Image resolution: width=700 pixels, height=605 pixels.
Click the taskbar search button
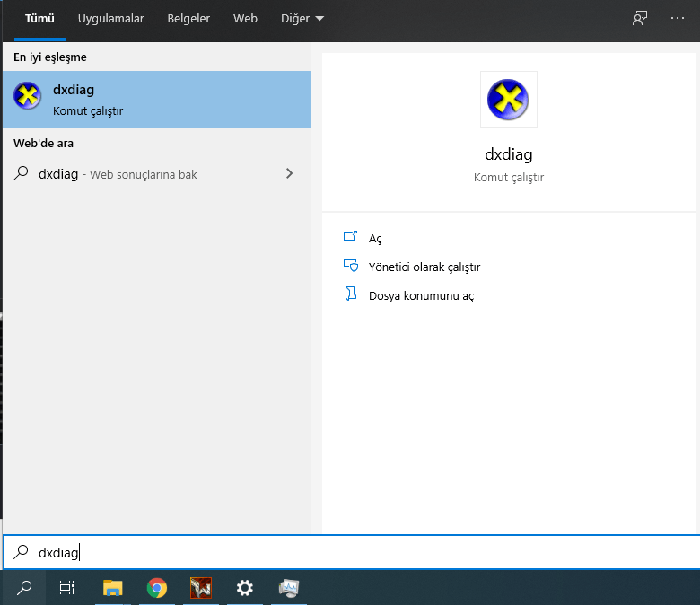click(24, 588)
